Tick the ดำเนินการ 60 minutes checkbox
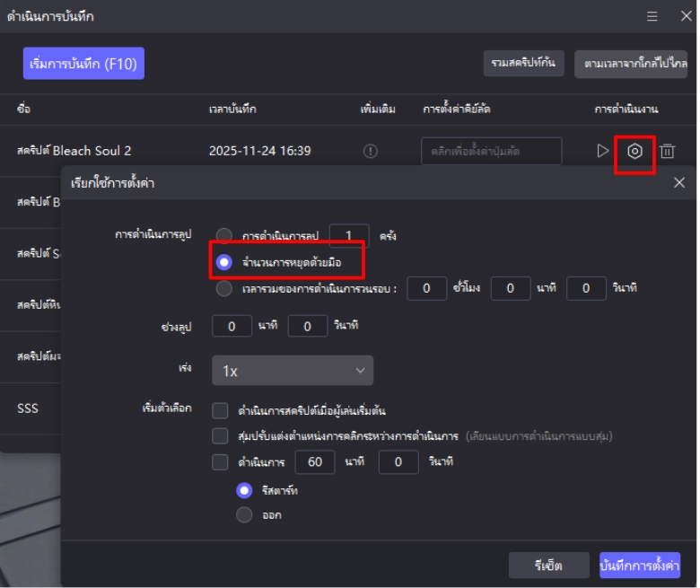 220,462
